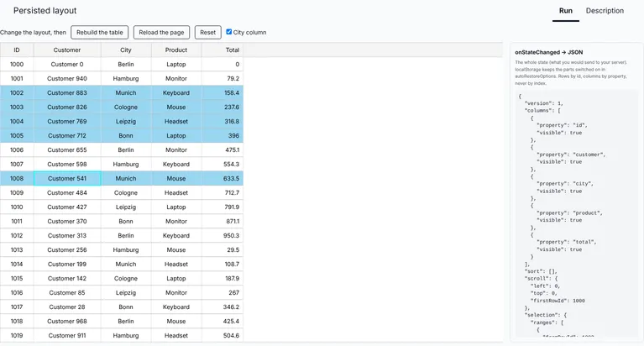Image resolution: width=644 pixels, height=346 pixels.
Task: Click the Customer 142 cell
Action: pos(67,278)
